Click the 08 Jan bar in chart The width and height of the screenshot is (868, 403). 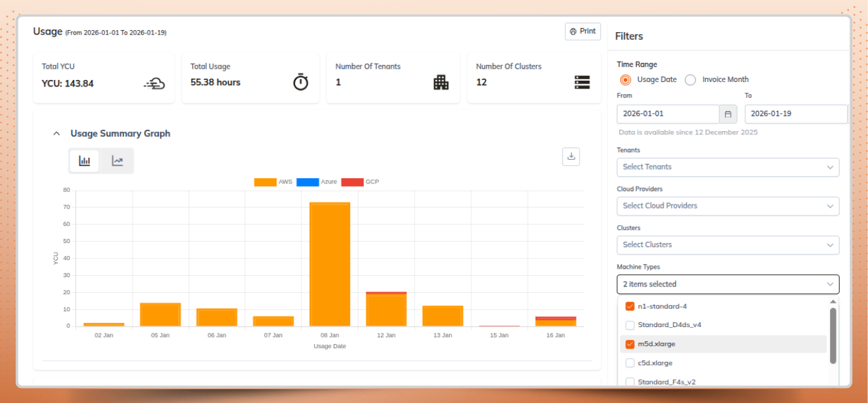pyautogui.click(x=330, y=264)
